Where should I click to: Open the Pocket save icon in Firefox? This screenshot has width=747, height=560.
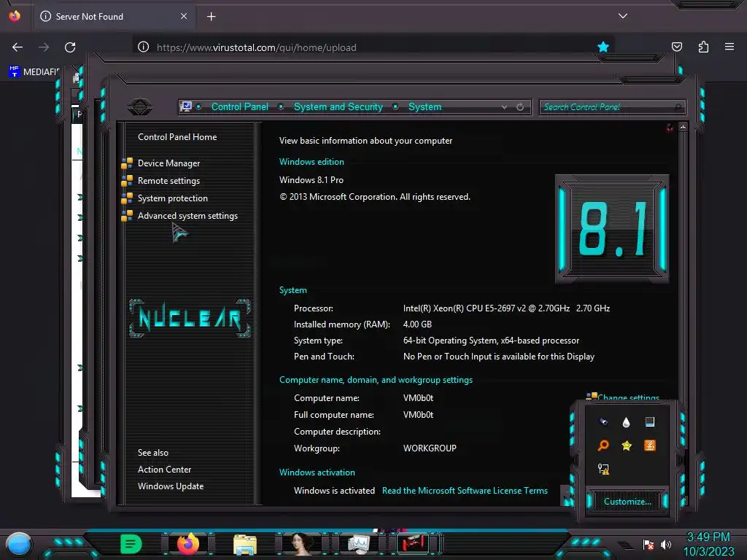(x=676, y=47)
